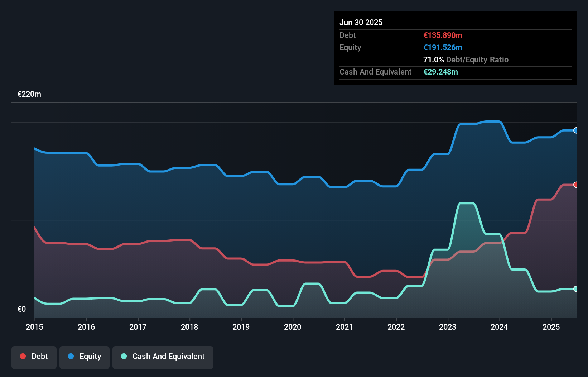Click the red Debt legend dot icon

(x=23, y=356)
